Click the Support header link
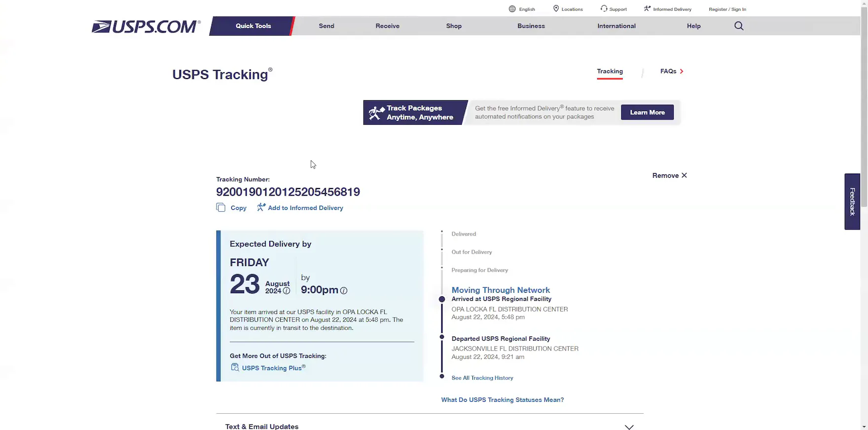Screen dimensions: 868x430 [x=618, y=9]
